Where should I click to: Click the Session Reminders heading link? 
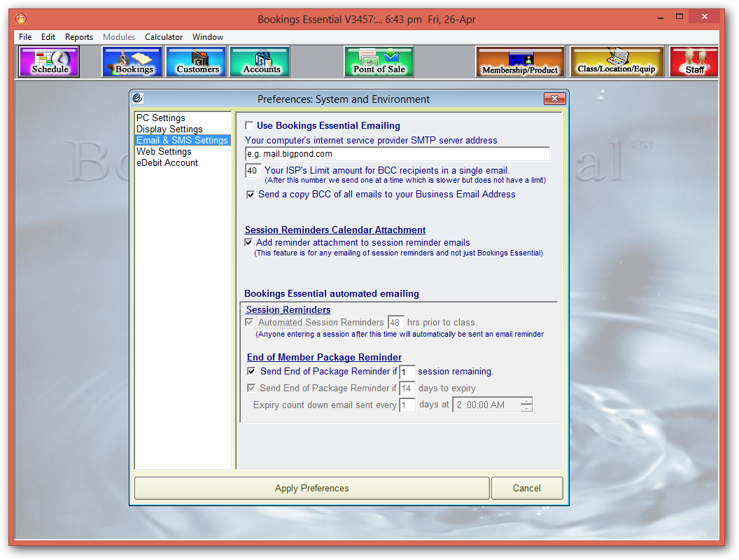288,309
